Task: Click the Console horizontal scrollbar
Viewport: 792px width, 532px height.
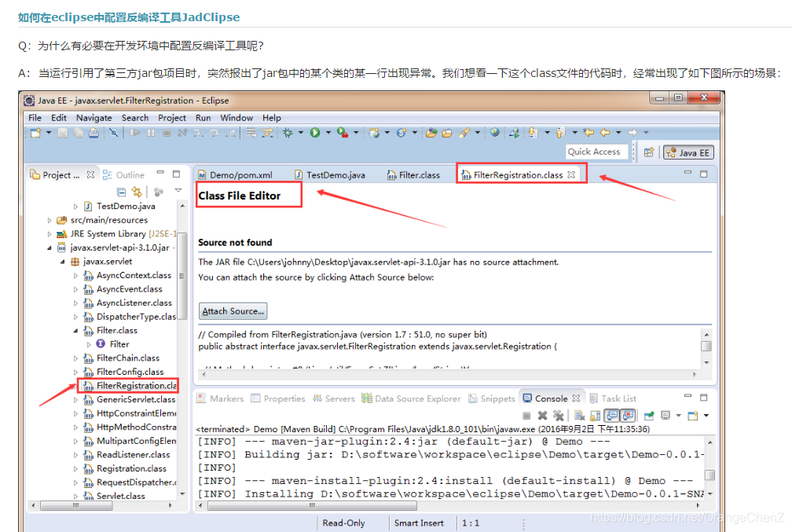Action: point(312,505)
